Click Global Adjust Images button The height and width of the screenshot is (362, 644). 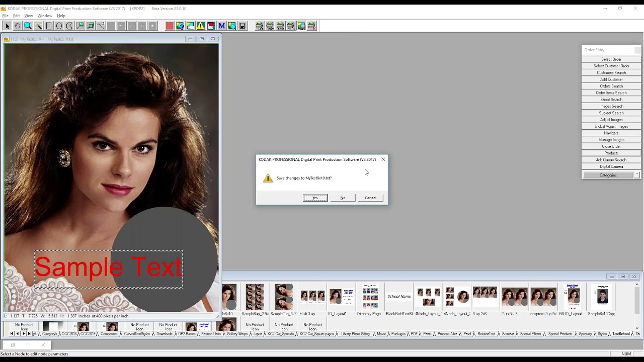coord(611,126)
